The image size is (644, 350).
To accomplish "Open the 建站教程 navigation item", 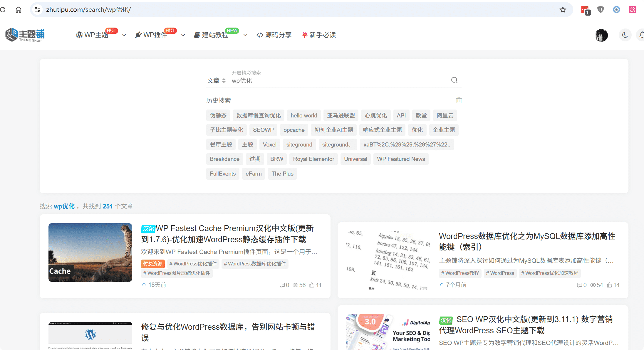I will tap(211, 35).
